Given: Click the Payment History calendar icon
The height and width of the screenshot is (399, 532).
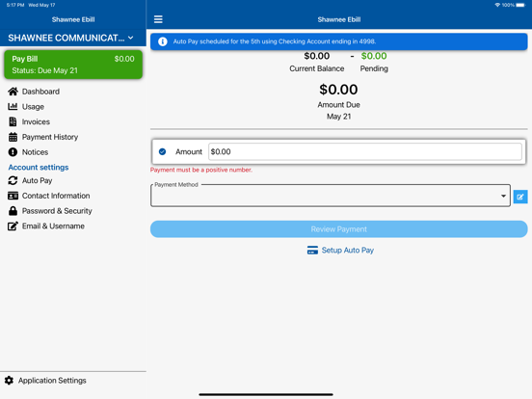Looking at the screenshot, I should click(x=13, y=137).
